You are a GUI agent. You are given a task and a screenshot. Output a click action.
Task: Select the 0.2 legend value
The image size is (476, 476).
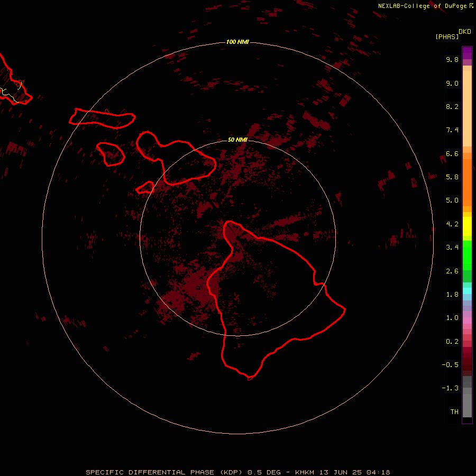click(x=452, y=342)
